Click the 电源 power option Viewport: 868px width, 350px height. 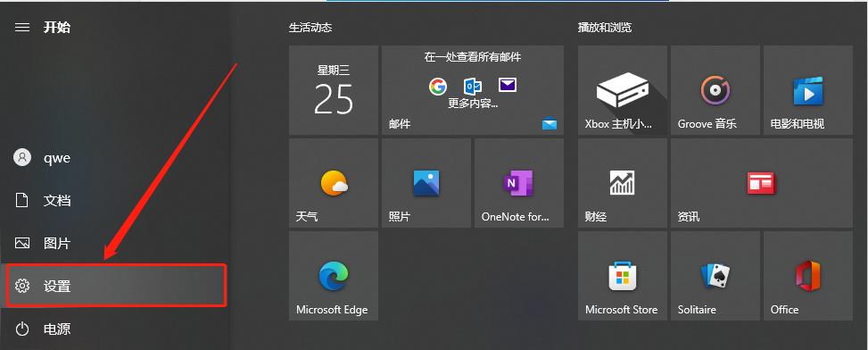pos(116,329)
